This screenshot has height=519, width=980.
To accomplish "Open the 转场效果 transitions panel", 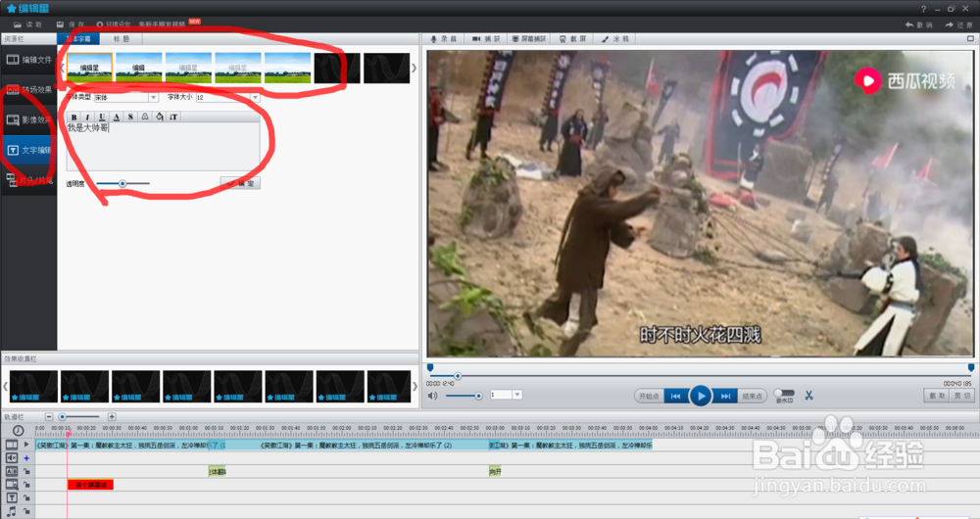I will pos(28,90).
